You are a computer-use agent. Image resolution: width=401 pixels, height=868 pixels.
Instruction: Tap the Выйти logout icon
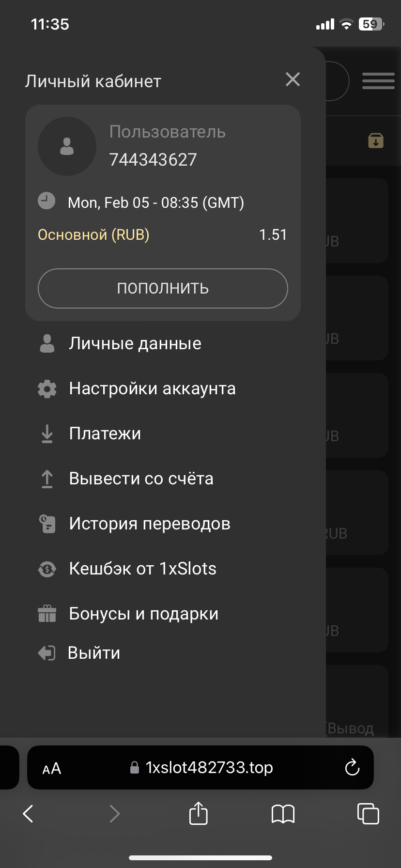(47, 653)
